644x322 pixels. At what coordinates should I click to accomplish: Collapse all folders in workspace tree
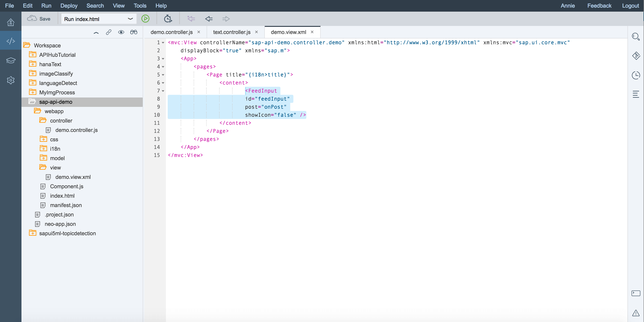[x=96, y=32]
